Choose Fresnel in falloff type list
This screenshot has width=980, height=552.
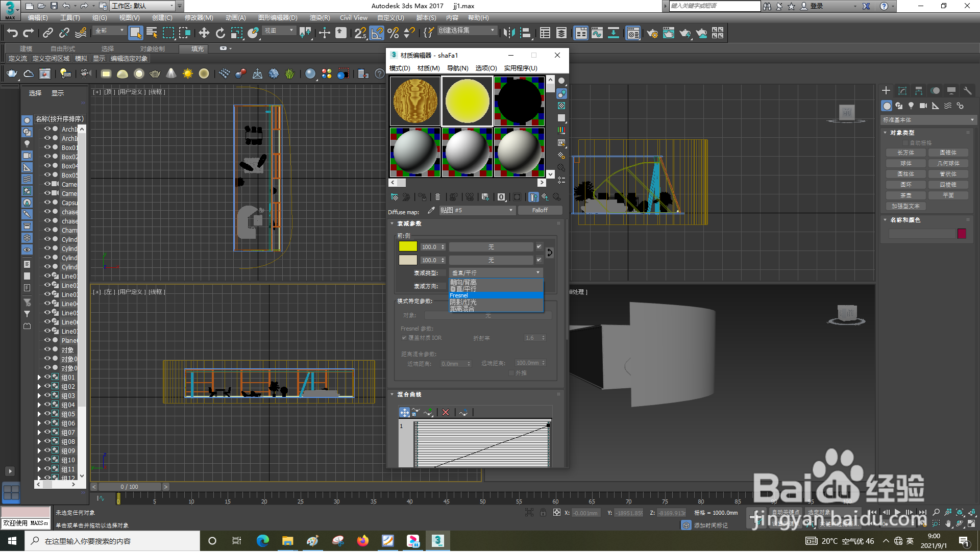coord(459,296)
